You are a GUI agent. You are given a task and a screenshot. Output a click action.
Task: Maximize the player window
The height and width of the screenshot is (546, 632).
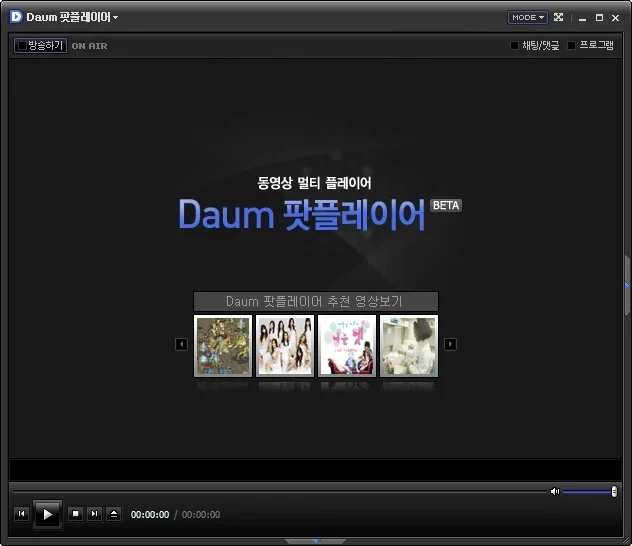tap(599, 18)
